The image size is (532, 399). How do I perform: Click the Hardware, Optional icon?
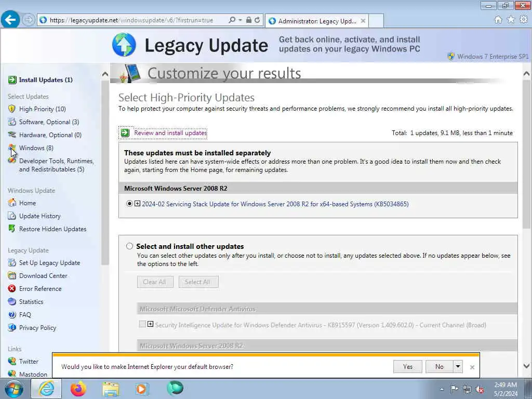pyautogui.click(x=12, y=135)
